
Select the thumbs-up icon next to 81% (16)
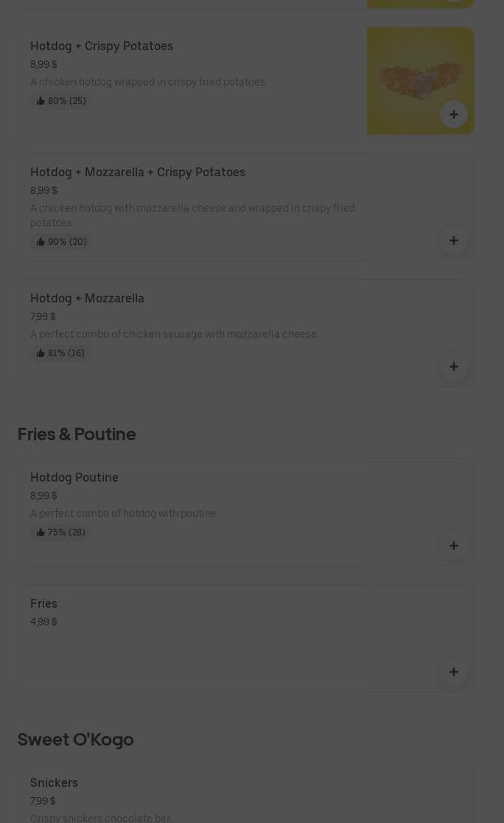[x=41, y=353]
